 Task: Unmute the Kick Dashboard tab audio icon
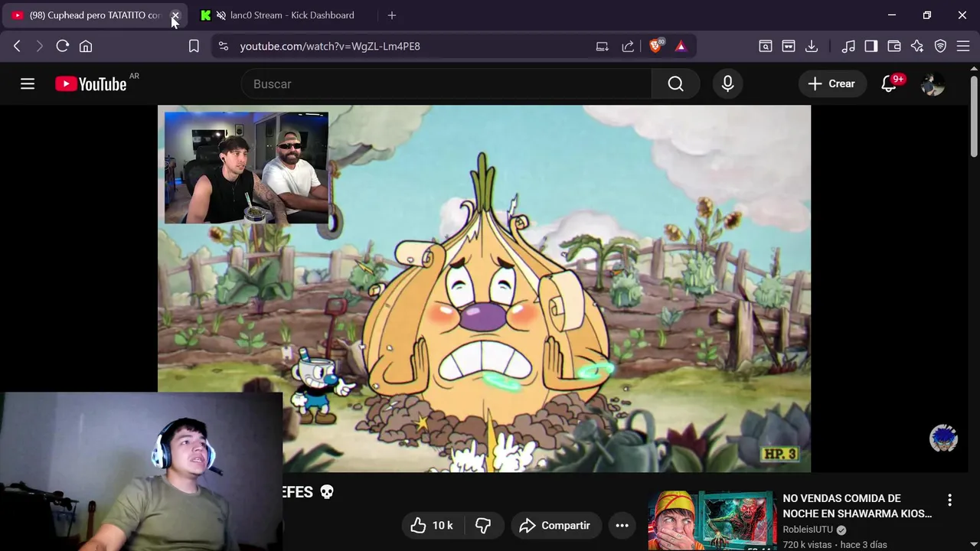[221, 15]
